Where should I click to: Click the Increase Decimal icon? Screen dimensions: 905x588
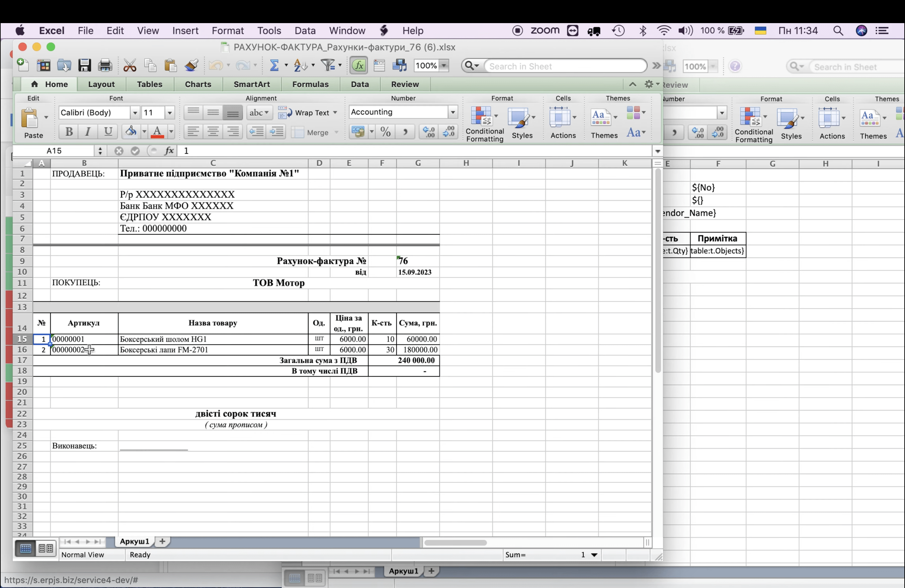[428, 132]
